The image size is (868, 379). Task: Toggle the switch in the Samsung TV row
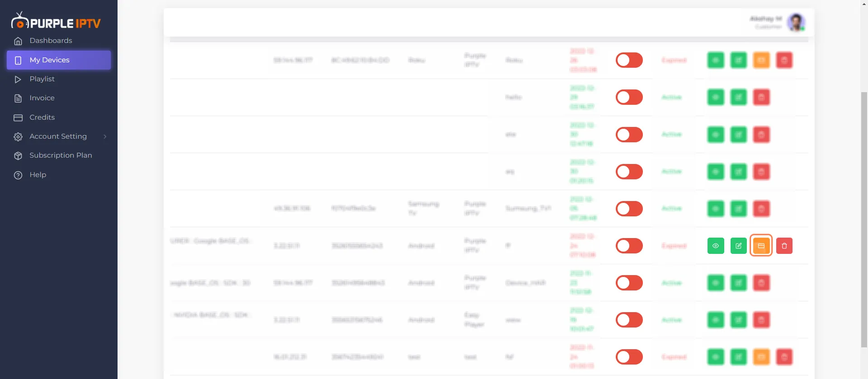point(629,209)
